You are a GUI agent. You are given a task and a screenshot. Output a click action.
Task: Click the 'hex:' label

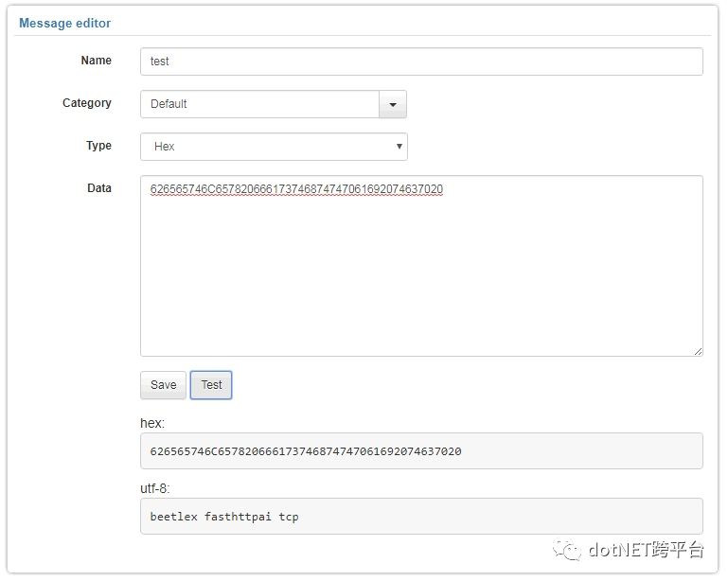coord(152,423)
